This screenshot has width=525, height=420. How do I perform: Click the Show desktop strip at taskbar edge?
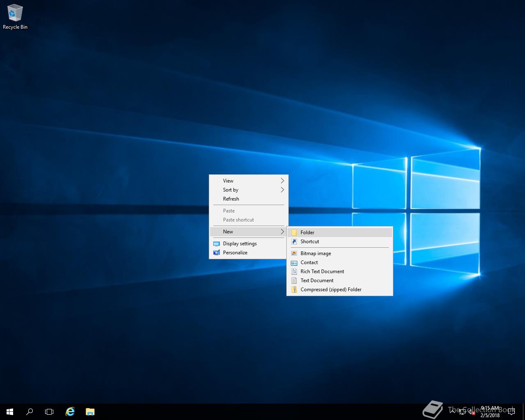(x=524, y=412)
